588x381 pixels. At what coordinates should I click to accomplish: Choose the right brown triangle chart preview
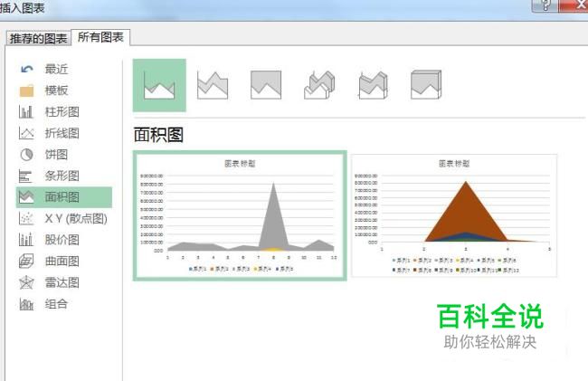click(x=454, y=215)
